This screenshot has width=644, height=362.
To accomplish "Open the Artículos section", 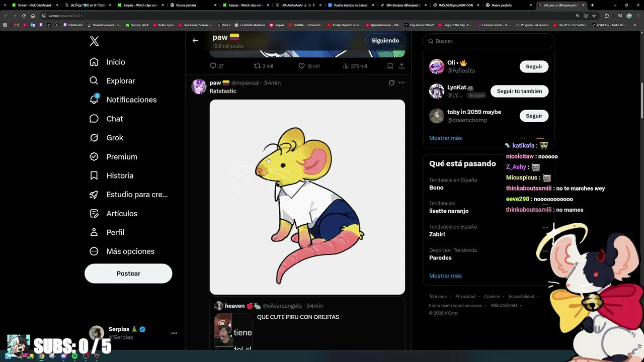I will click(x=113, y=214).
